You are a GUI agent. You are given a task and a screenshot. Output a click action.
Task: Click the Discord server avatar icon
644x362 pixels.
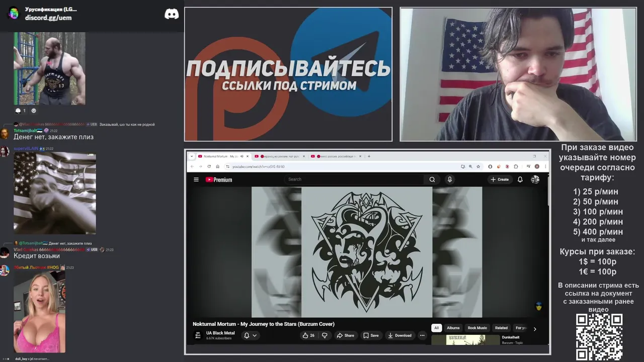click(14, 13)
